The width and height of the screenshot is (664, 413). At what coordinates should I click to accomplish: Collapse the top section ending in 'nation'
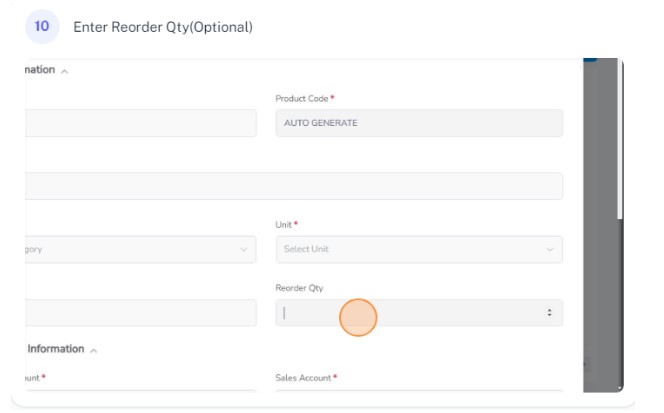point(64,71)
